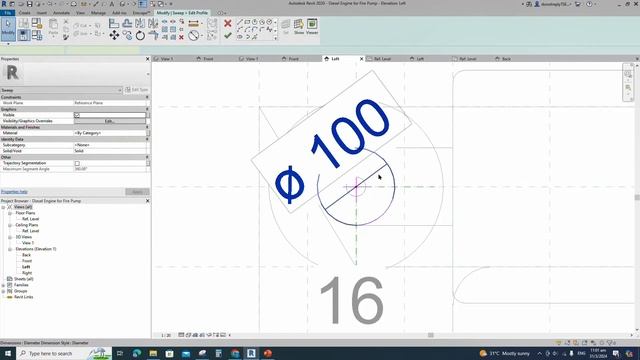The image size is (640, 360).
Task: Click the Edit Type button
Action: pyautogui.click(x=137, y=90)
